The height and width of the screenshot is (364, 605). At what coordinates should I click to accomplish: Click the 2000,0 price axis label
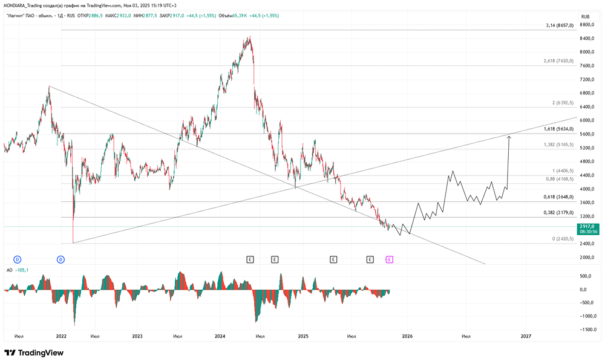[x=587, y=258]
